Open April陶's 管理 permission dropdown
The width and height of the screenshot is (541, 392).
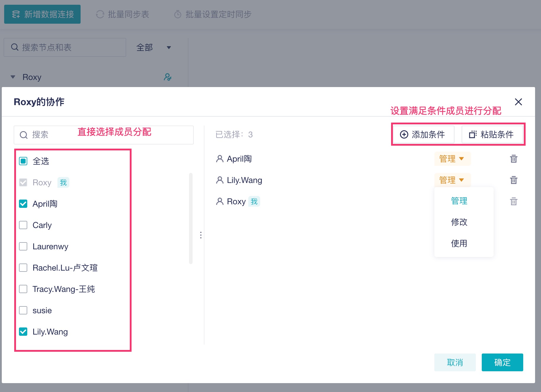[452, 159]
